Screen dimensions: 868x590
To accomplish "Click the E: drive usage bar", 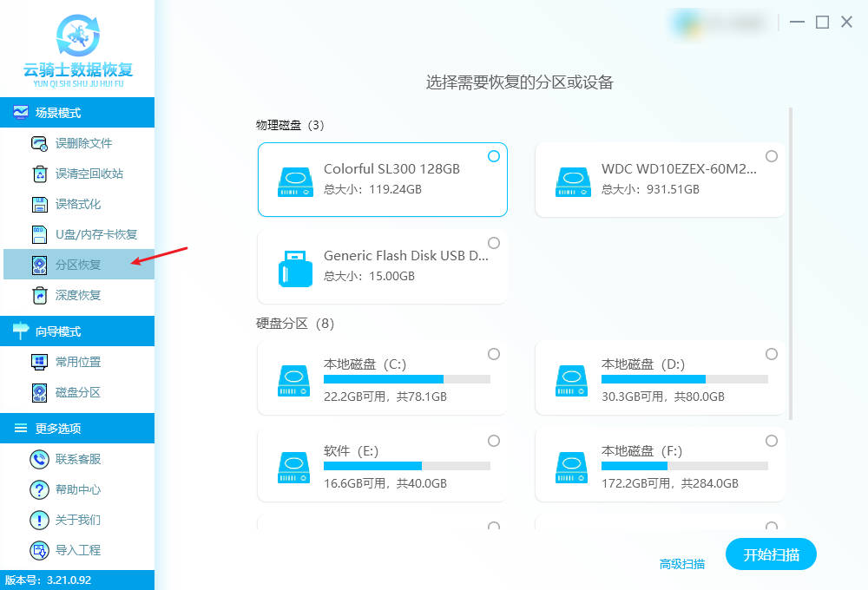I will click(x=407, y=466).
